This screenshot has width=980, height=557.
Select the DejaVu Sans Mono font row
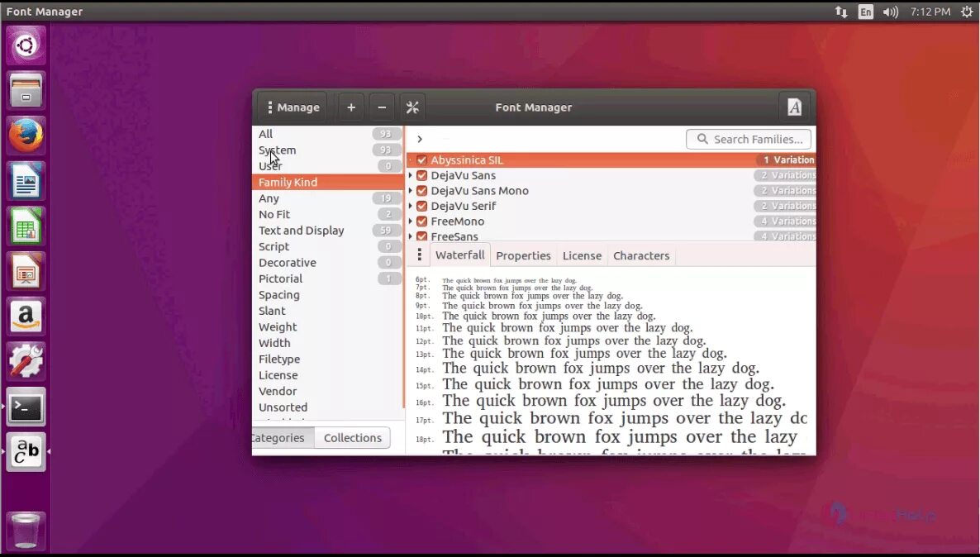(x=611, y=191)
